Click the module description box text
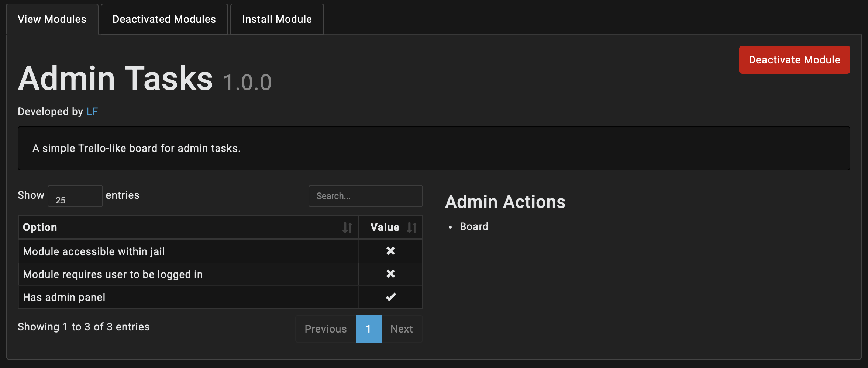The height and width of the screenshot is (368, 868). (137, 148)
